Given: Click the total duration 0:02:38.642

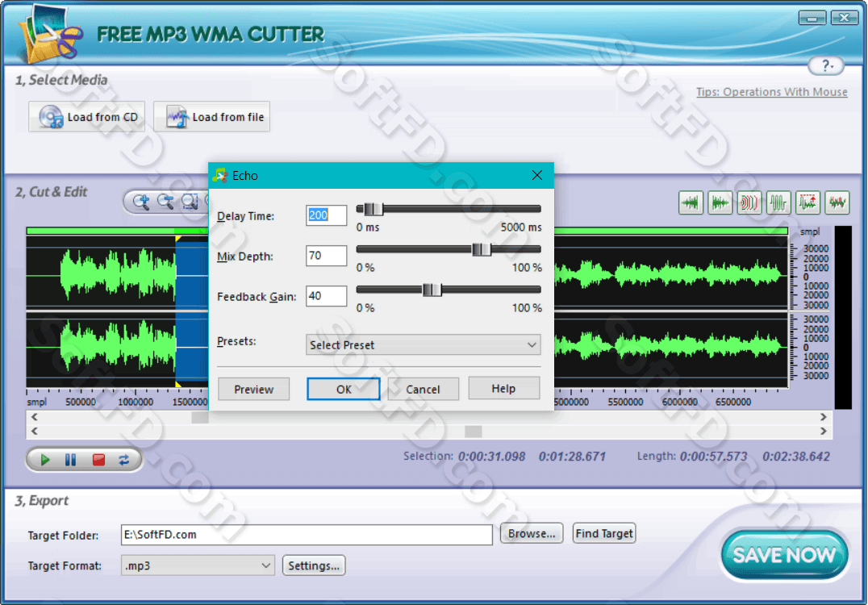Looking at the screenshot, I should [796, 457].
